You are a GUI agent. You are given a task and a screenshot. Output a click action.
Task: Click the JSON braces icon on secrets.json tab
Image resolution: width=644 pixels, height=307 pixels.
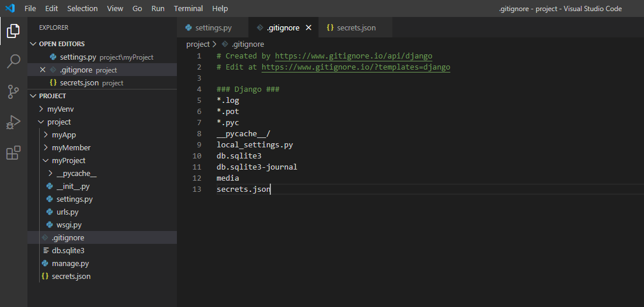(x=330, y=27)
